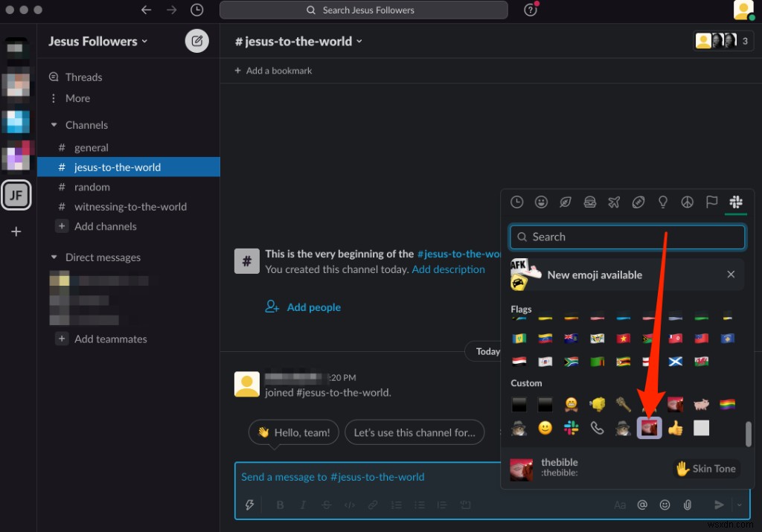
Task: Select the general channel
Action: click(91, 147)
